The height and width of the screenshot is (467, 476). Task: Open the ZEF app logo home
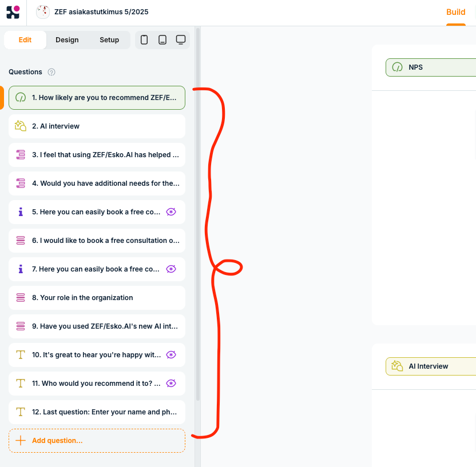click(x=13, y=12)
